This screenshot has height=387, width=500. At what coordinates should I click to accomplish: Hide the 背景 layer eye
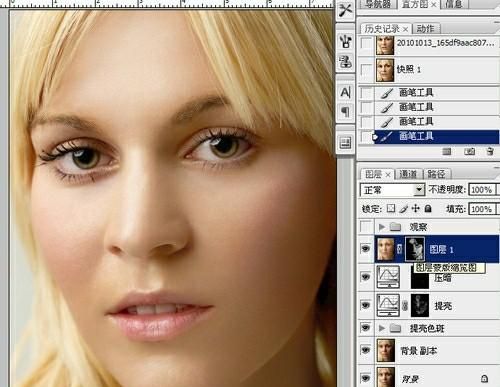click(366, 378)
